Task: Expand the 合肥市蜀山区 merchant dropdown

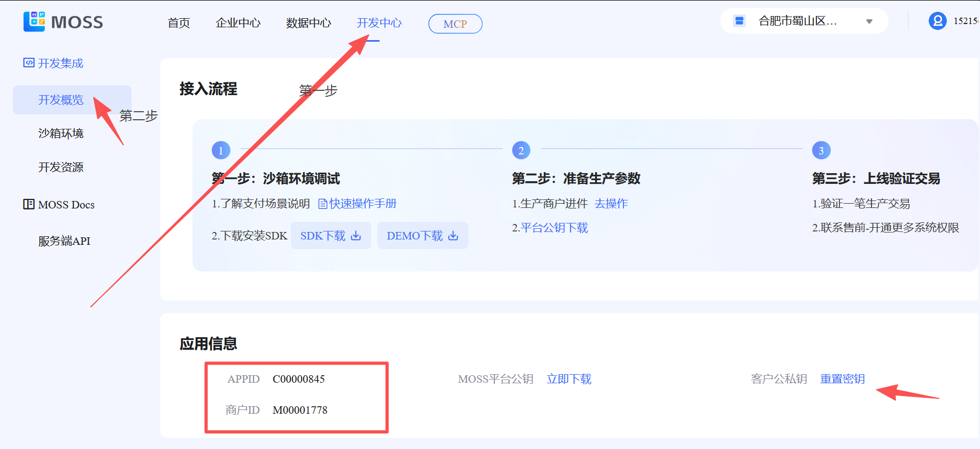Action: click(x=869, y=21)
